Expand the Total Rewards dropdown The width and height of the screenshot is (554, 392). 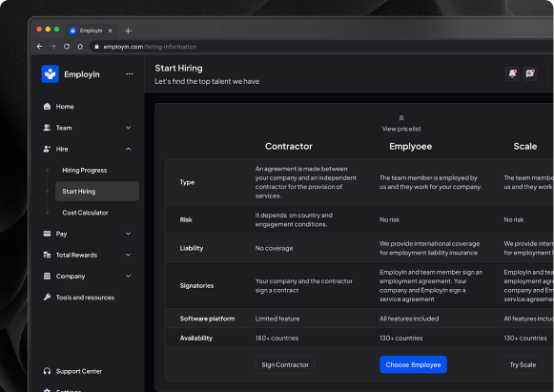pos(129,255)
